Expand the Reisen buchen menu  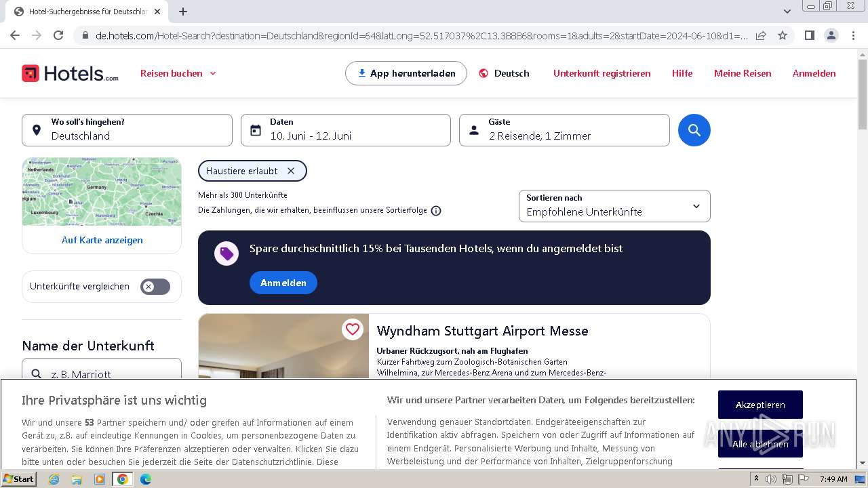click(178, 73)
